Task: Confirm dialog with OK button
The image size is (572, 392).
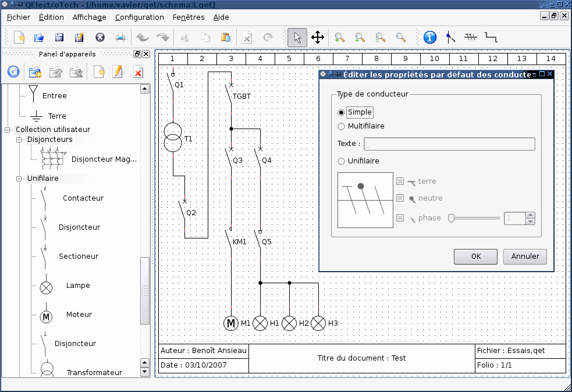Action: (x=475, y=256)
